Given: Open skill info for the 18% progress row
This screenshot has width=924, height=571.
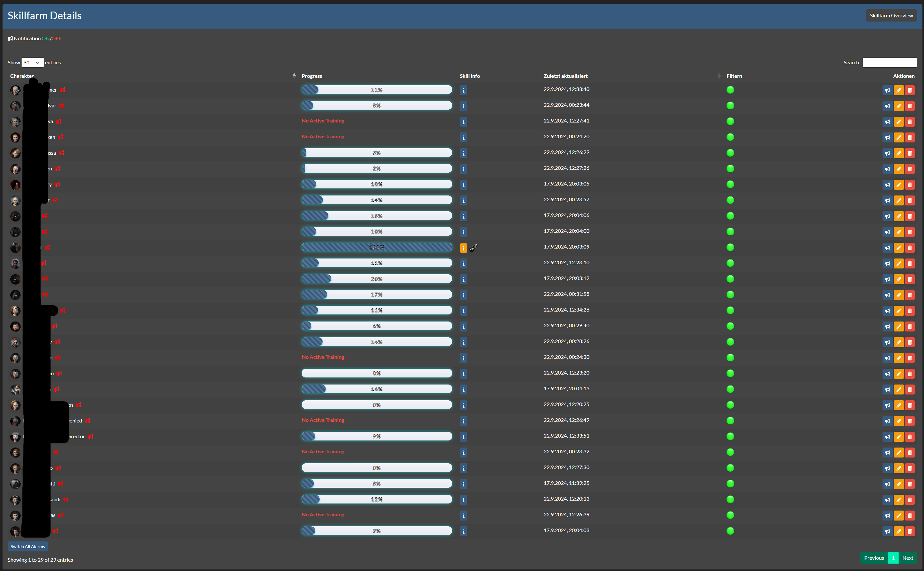Looking at the screenshot, I should pyautogui.click(x=463, y=216).
